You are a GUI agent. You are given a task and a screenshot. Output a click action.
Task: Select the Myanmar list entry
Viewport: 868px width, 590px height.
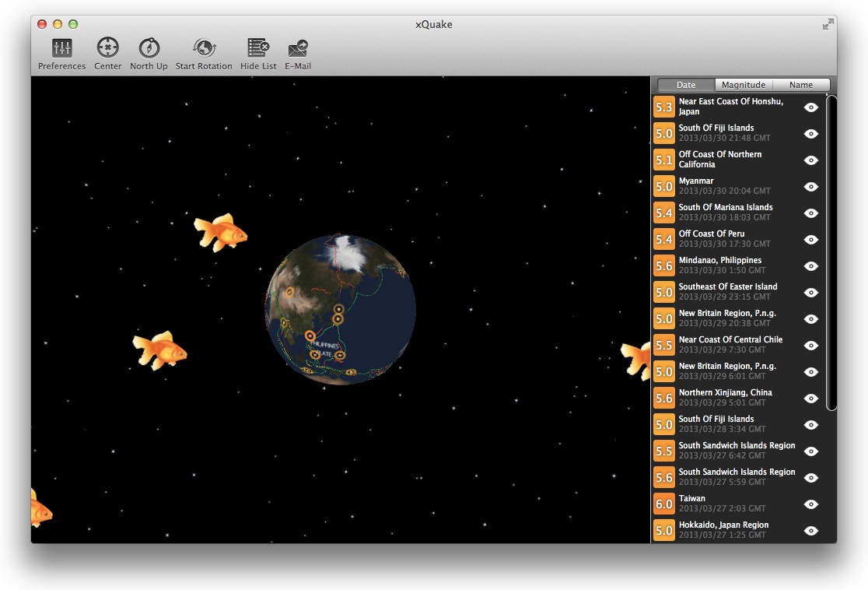point(738,186)
